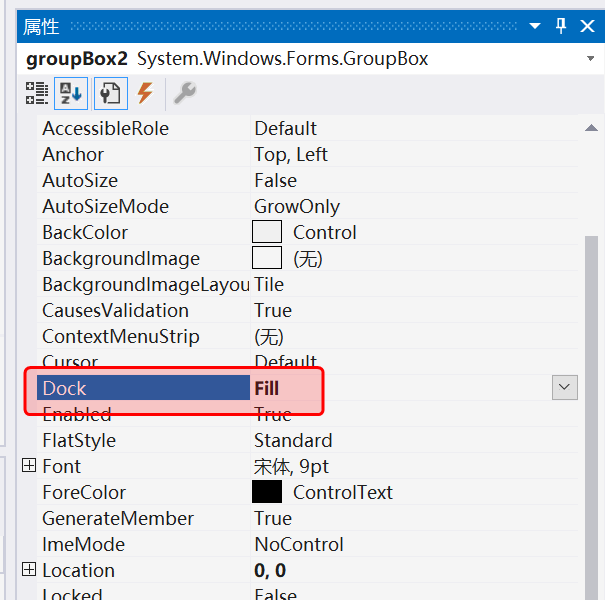The image size is (605, 600).
Task: Close the properties panel
Action: coord(588,27)
